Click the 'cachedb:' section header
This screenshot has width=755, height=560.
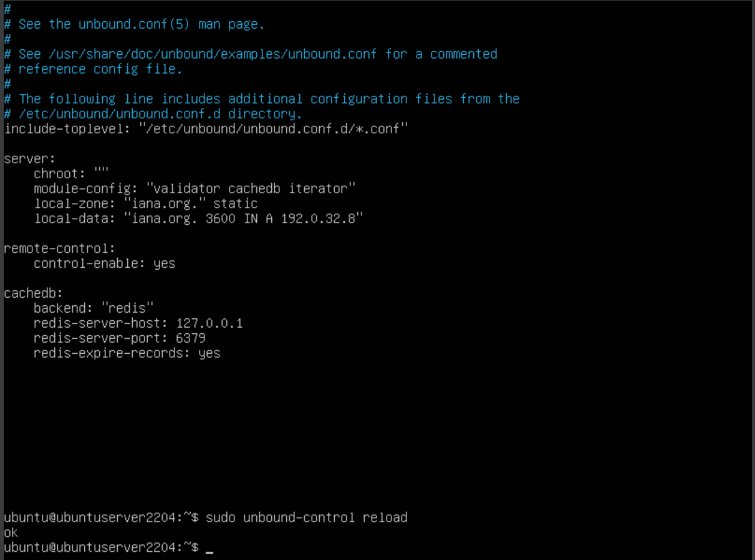33,293
